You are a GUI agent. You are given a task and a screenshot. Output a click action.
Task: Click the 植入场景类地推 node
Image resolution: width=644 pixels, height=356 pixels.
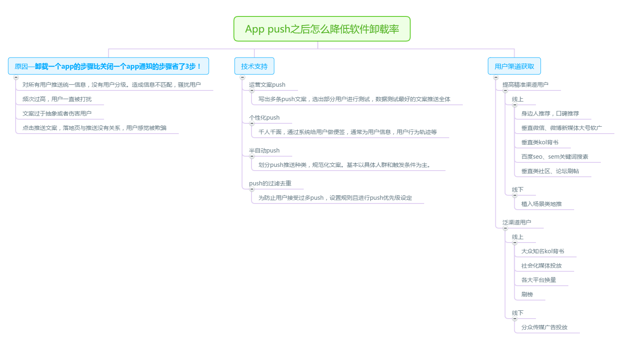pos(541,204)
